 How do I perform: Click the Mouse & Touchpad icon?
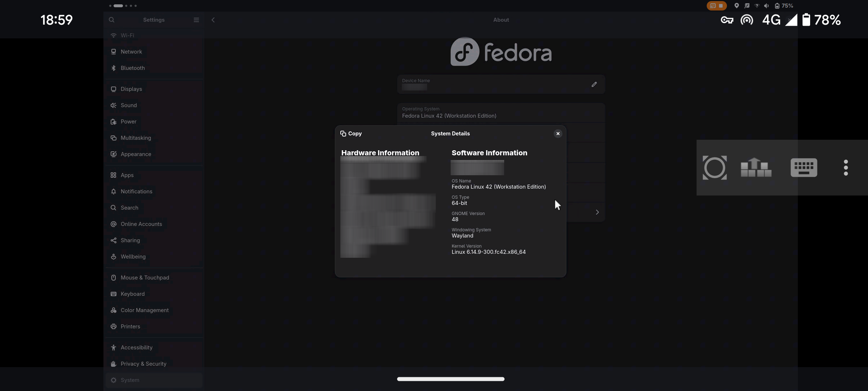click(114, 278)
